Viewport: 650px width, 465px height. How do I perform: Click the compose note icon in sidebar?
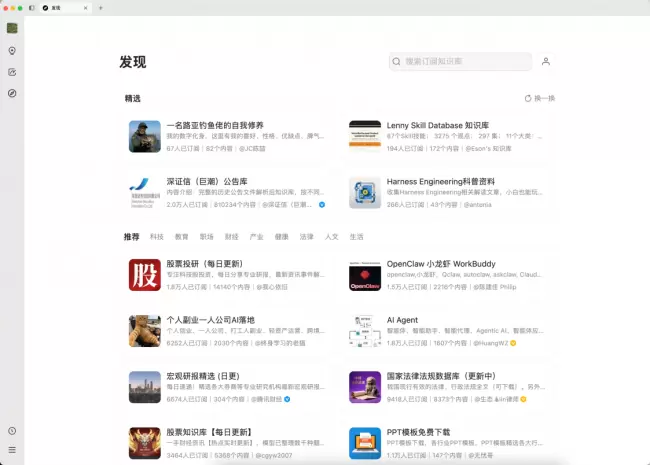tap(12, 72)
